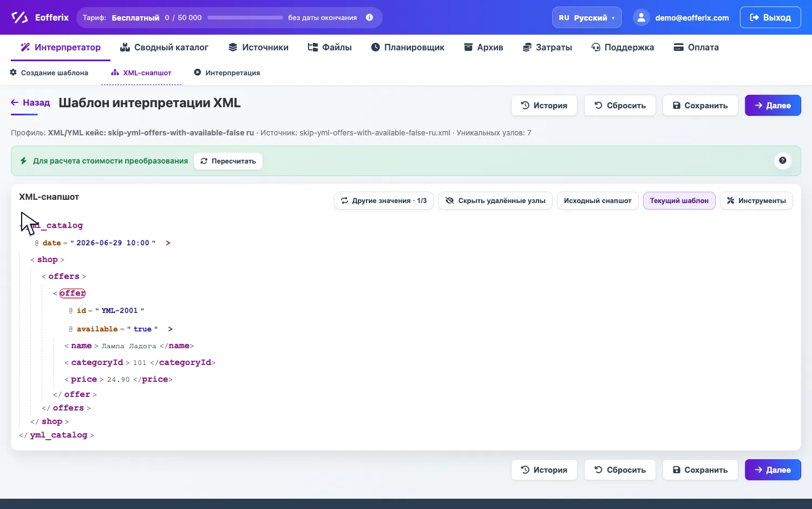
Task: Click the tariff info icon in header
Action: 369,17
